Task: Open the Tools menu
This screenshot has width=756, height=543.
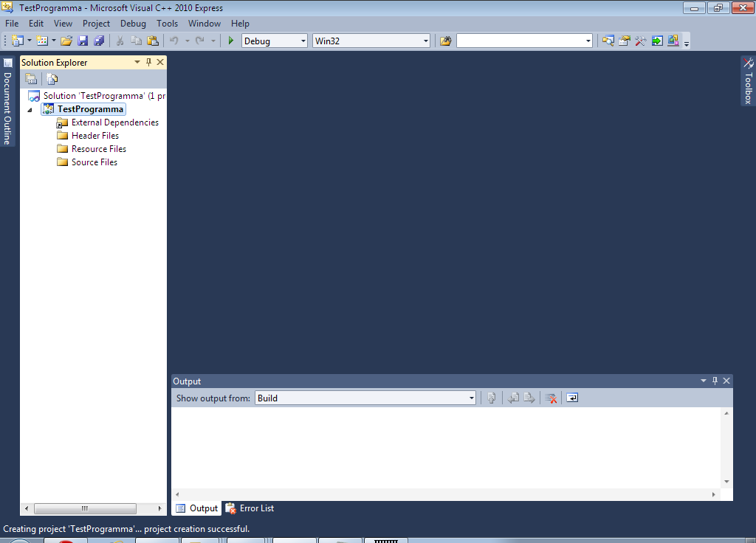Action: tap(168, 24)
